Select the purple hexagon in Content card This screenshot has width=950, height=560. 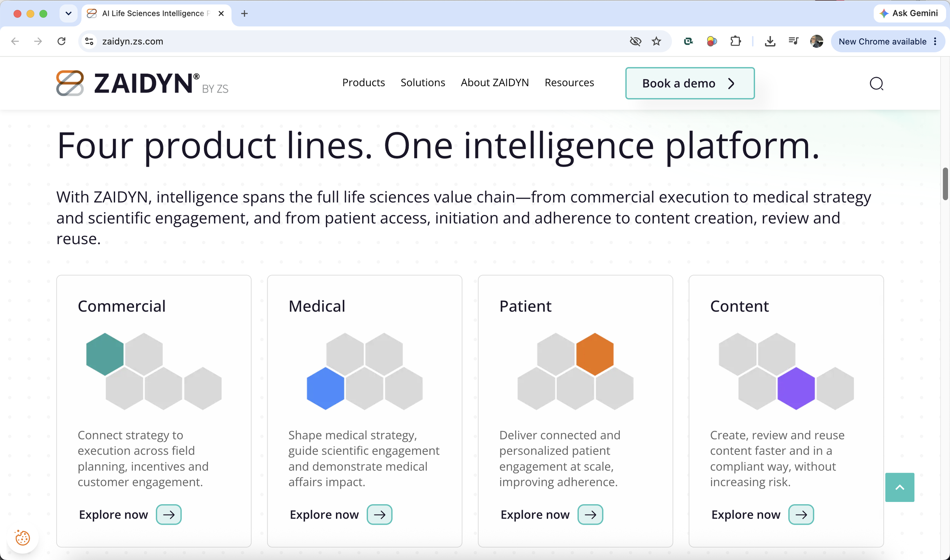(796, 388)
